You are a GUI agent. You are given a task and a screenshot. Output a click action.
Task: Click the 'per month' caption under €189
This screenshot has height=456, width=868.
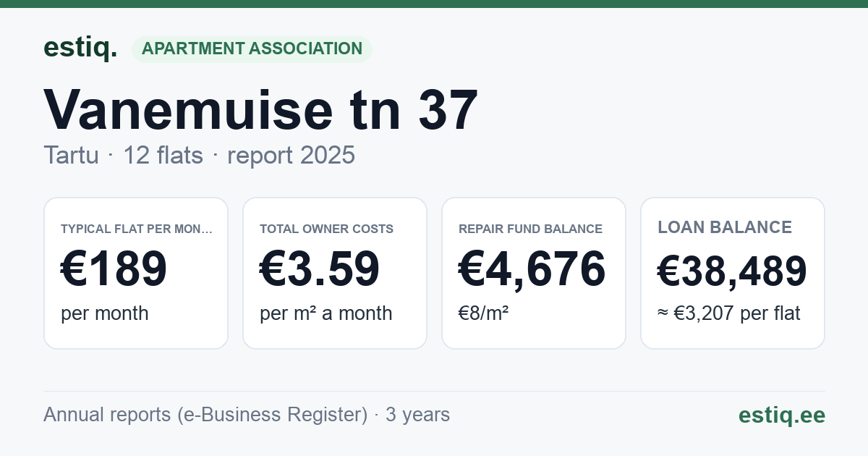tap(104, 313)
